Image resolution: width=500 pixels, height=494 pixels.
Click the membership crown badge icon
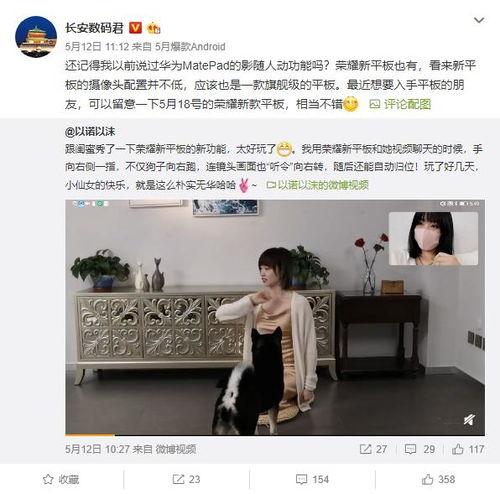154,28
